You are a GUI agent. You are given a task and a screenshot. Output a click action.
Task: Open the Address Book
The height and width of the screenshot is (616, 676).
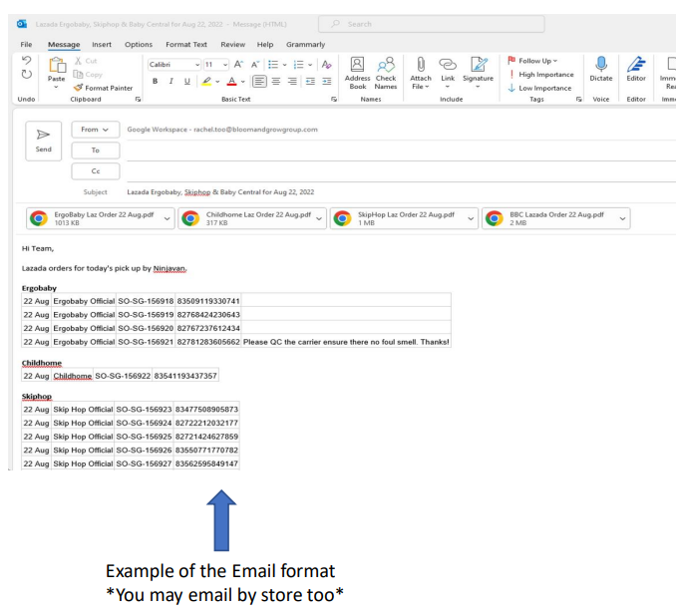(x=357, y=73)
